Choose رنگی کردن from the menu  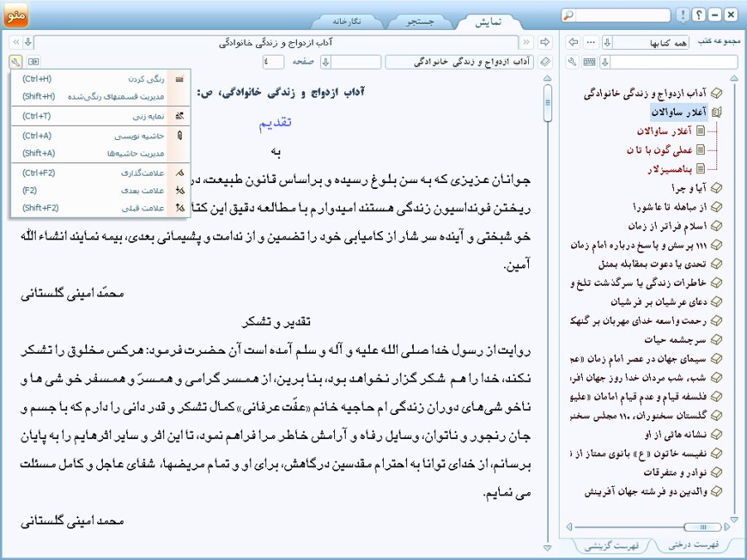point(100,79)
